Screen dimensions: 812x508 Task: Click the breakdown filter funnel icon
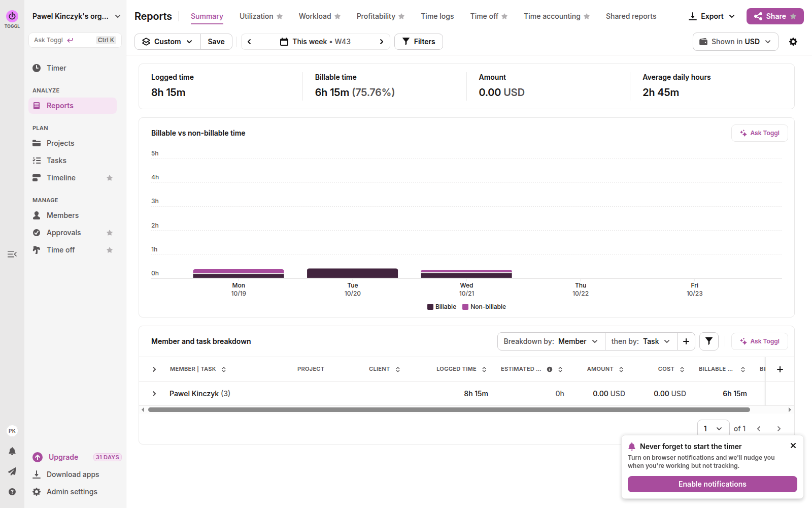pyautogui.click(x=709, y=341)
